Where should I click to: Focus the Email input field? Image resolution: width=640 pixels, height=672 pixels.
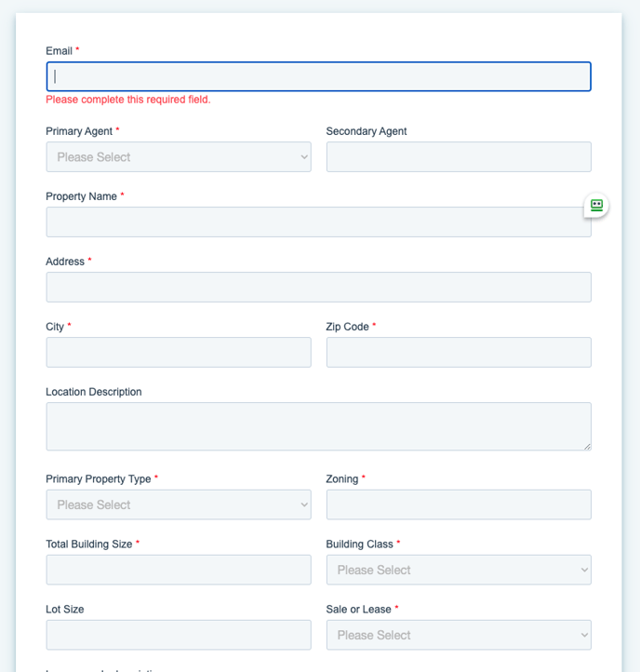click(318, 76)
